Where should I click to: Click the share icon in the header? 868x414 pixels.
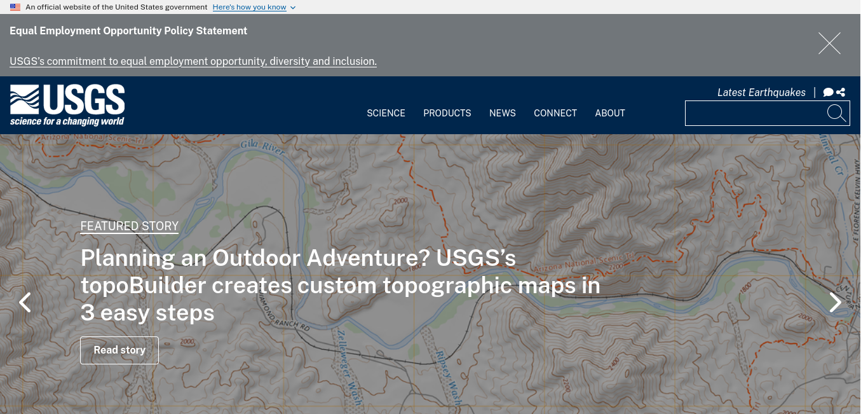tap(841, 92)
